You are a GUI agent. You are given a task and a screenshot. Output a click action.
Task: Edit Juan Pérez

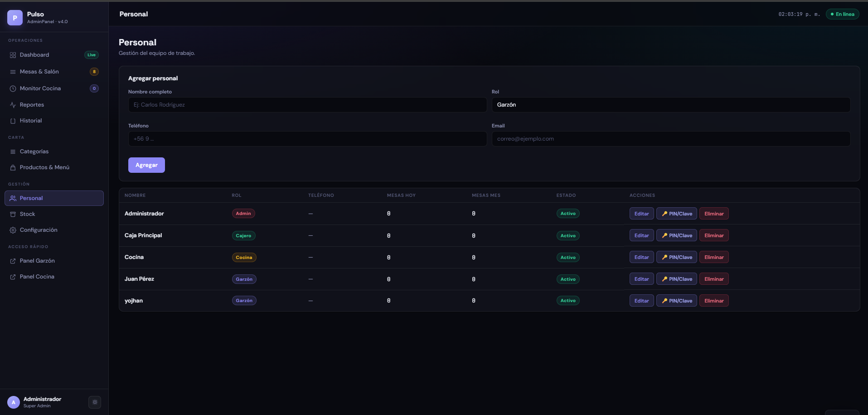641,279
